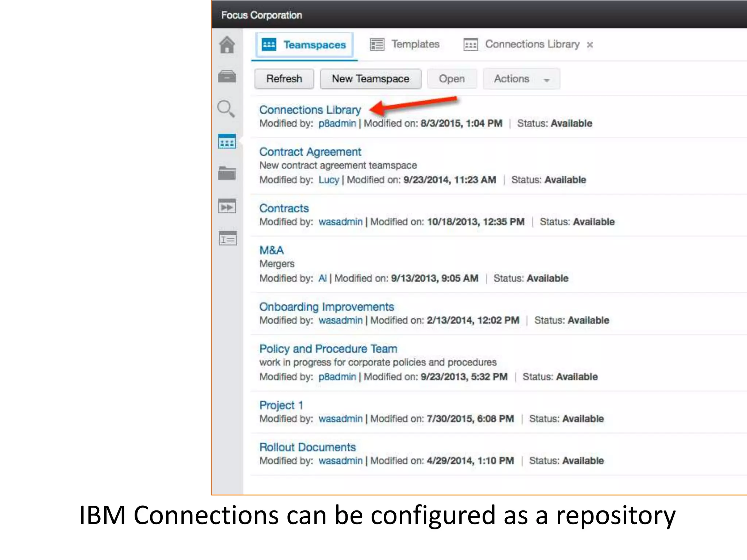The image size is (747, 560).
Task: Click p8admin user under Connections Library
Action: (337, 124)
